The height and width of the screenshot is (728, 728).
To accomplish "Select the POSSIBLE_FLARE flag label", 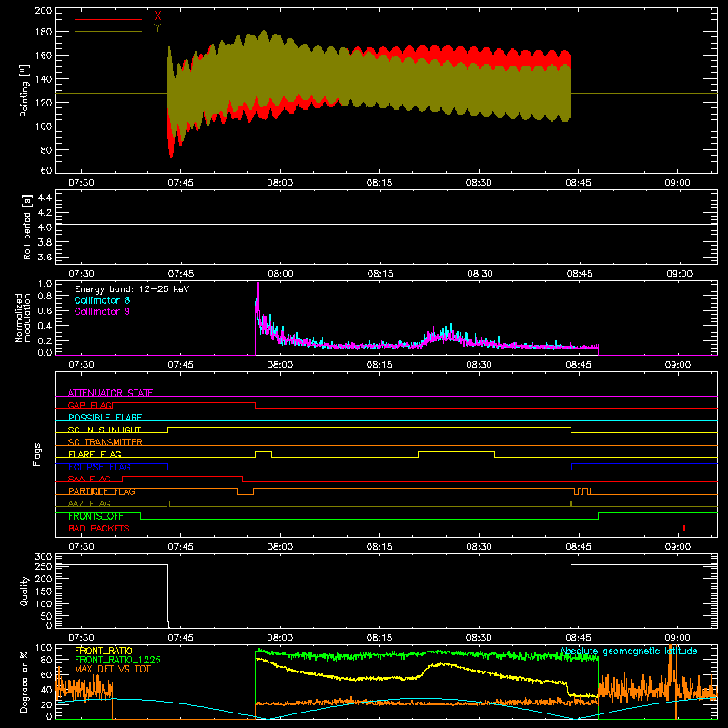I will click(105, 418).
